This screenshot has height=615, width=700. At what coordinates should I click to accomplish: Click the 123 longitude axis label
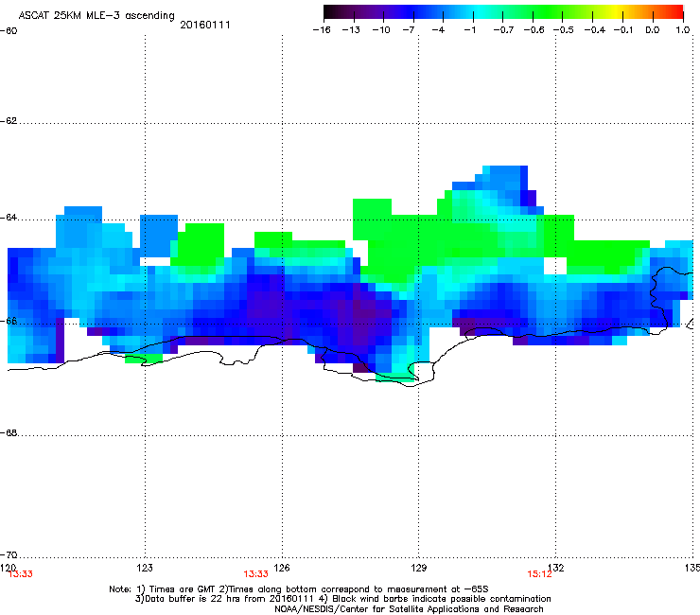tap(145, 568)
